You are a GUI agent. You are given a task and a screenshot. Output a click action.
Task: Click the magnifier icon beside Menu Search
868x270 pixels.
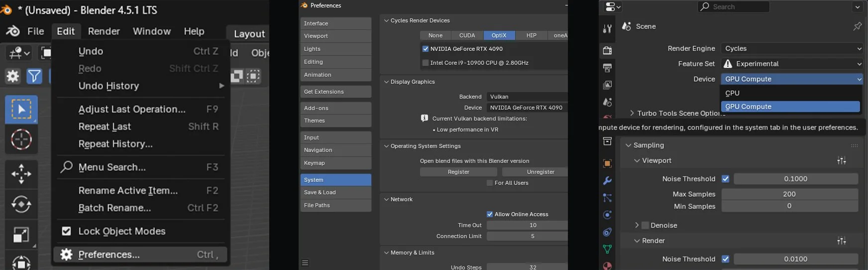click(x=66, y=167)
